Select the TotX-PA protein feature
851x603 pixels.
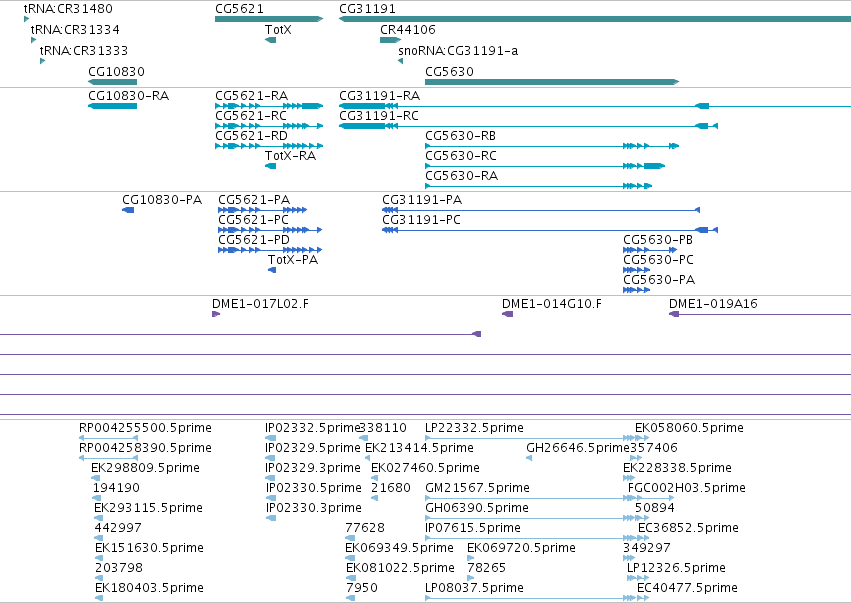tap(272, 270)
